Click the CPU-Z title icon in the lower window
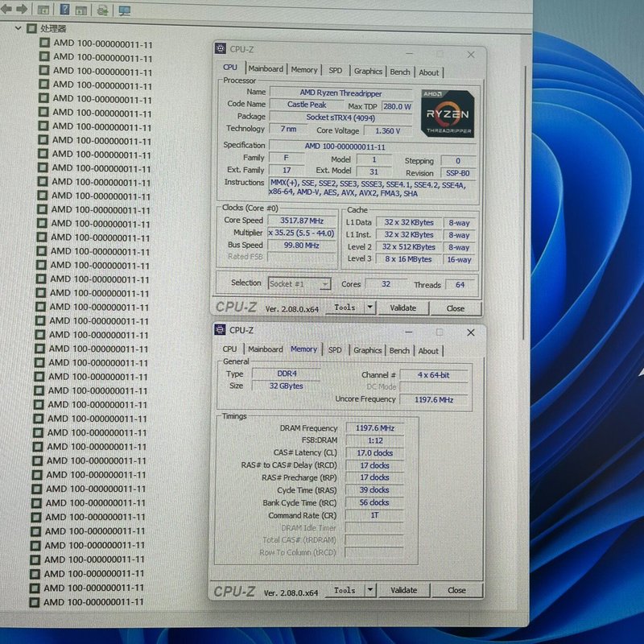The height and width of the screenshot is (644, 644). [x=220, y=330]
